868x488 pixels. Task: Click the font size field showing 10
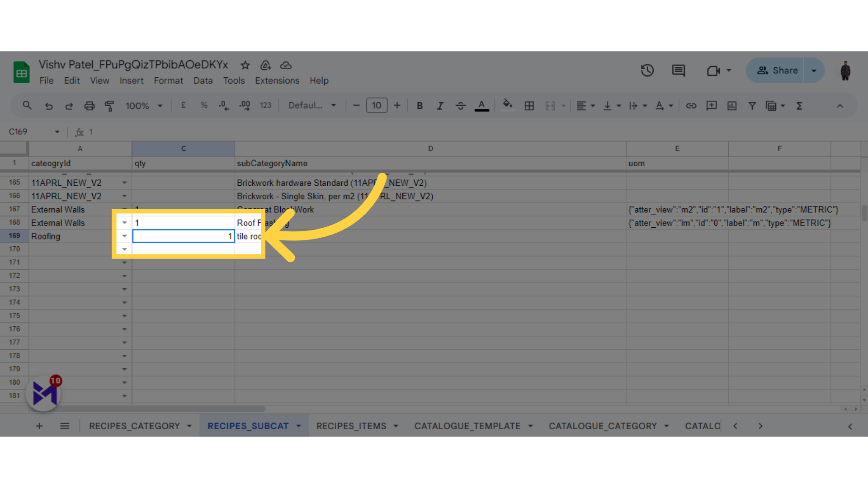(376, 105)
